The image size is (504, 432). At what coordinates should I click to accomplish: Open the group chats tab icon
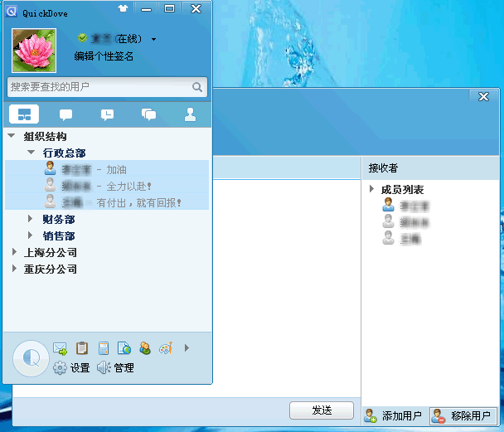coord(148,114)
